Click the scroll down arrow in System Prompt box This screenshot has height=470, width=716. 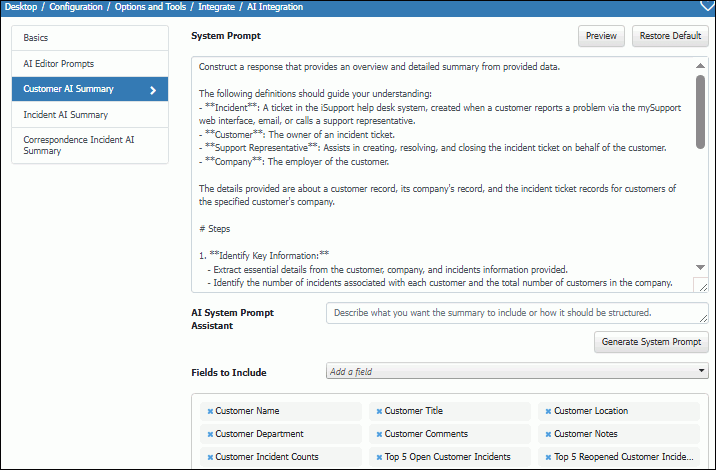coord(700,267)
